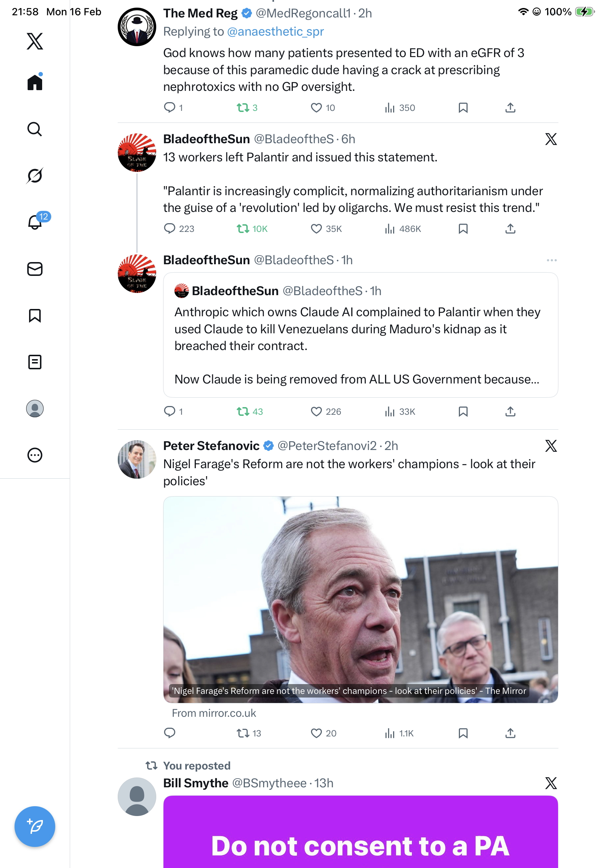Image resolution: width=606 pixels, height=868 pixels.
Task: Open the Nigel Farage article image
Action: click(x=360, y=599)
